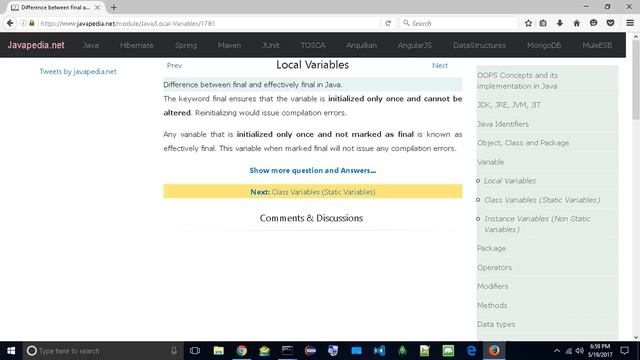Open the Data types topic in sidebar

(x=496, y=324)
